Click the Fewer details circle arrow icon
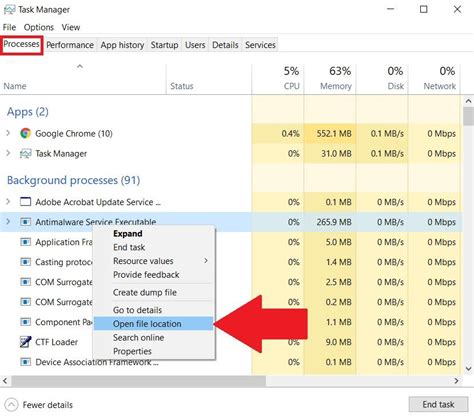This screenshot has height=420, width=474. (11, 405)
